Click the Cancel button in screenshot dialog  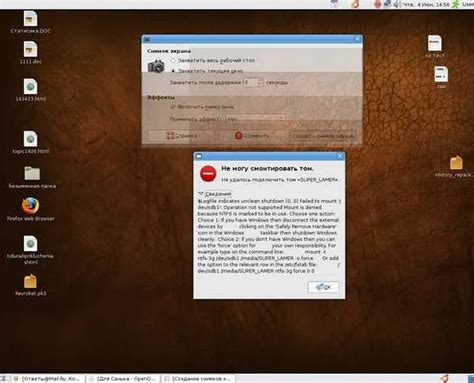pyautogui.click(x=252, y=136)
